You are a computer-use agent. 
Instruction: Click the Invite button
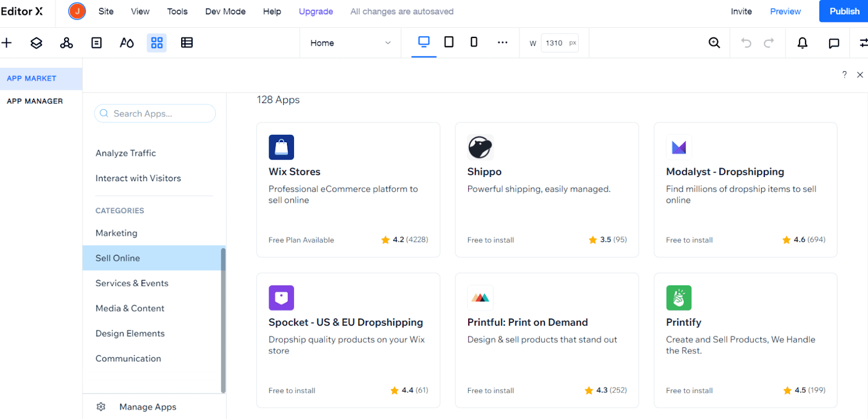[x=741, y=11]
